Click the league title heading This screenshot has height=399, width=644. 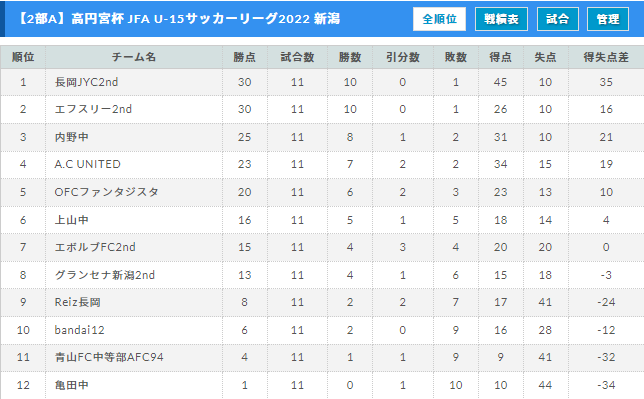[179, 19]
